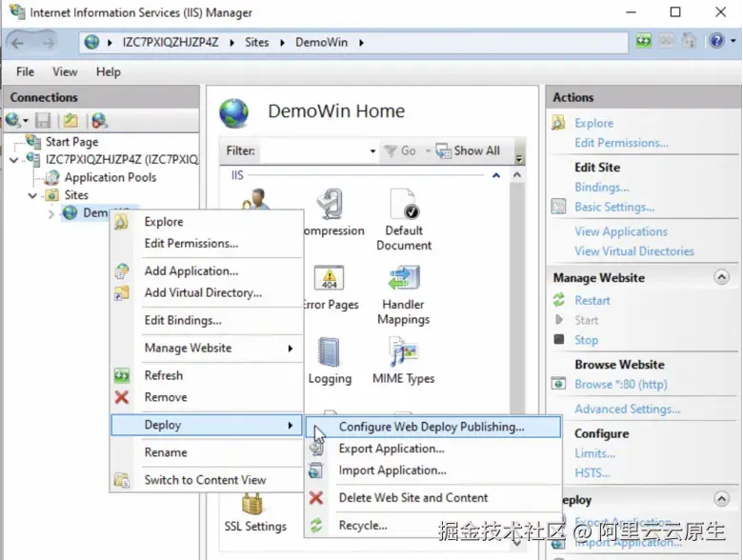
Task: Click the Delete connection icon in Connections toolbar
Action: 99,121
